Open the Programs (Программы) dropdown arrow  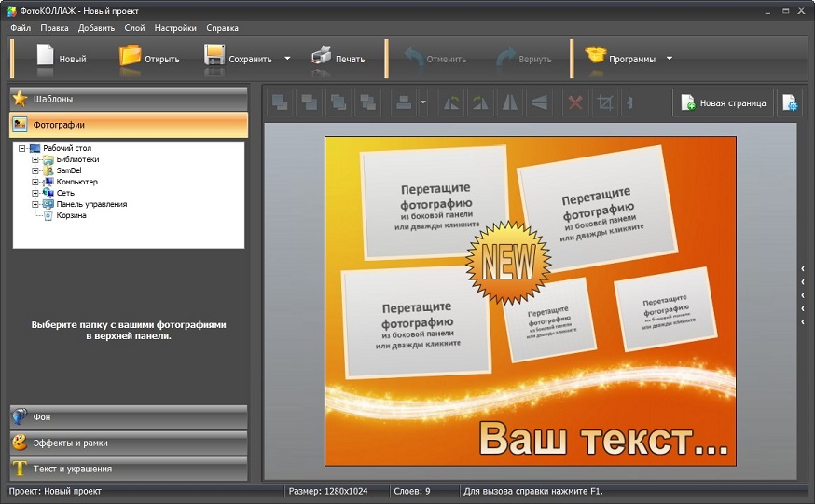670,59
